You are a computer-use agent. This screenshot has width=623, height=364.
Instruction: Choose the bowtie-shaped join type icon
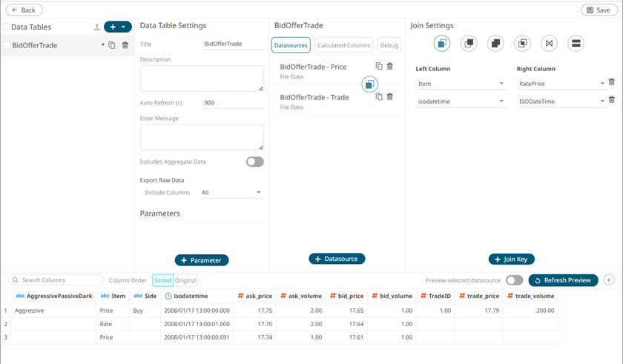coord(549,44)
